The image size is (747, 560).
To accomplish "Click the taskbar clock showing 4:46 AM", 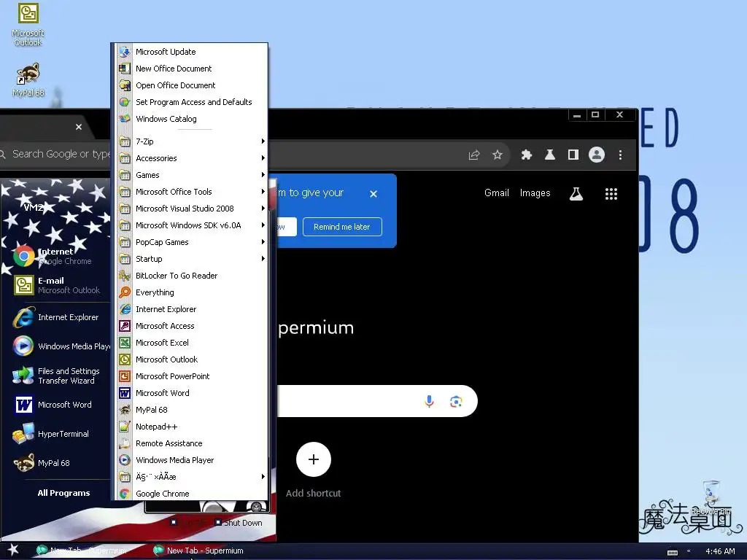I will (720, 551).
